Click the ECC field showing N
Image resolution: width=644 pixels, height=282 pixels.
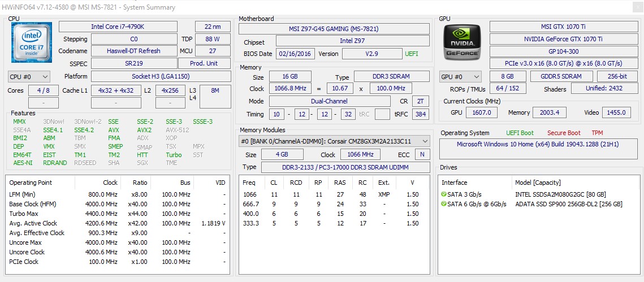click(422, 154)
